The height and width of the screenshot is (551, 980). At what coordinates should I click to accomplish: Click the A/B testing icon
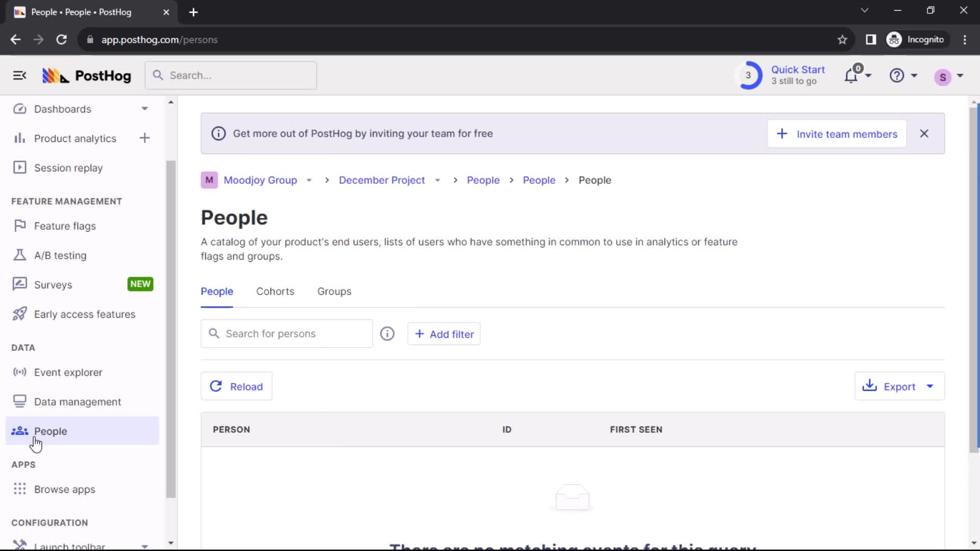tap(19, 255)
